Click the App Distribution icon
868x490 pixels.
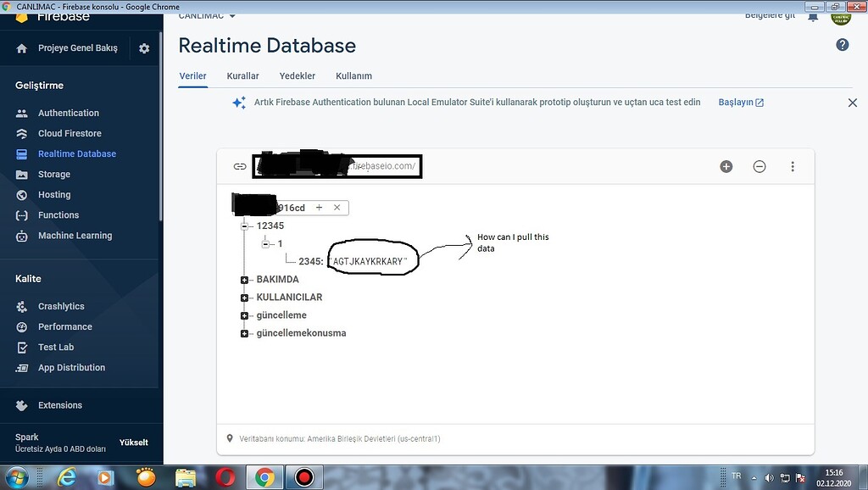[x=21, y=368]
